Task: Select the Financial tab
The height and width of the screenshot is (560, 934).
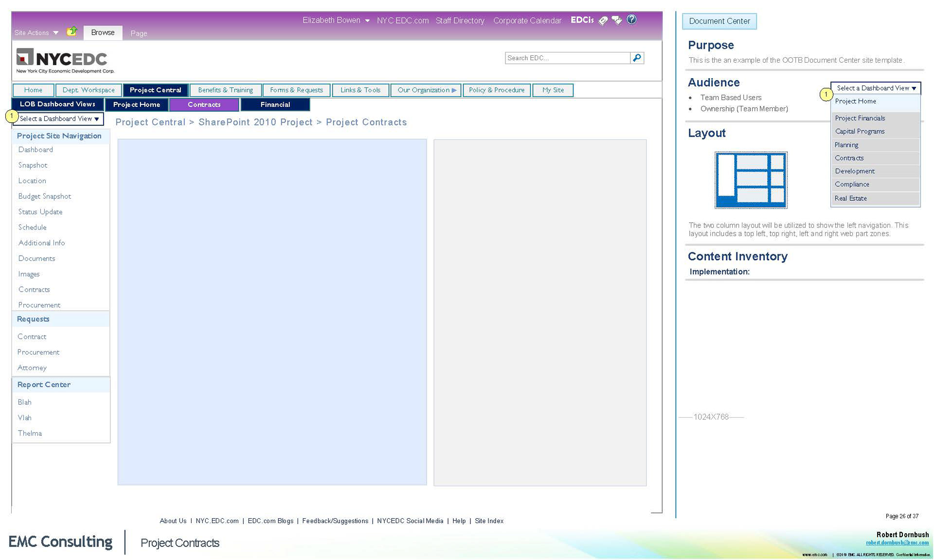Action: tap(275, 105)
